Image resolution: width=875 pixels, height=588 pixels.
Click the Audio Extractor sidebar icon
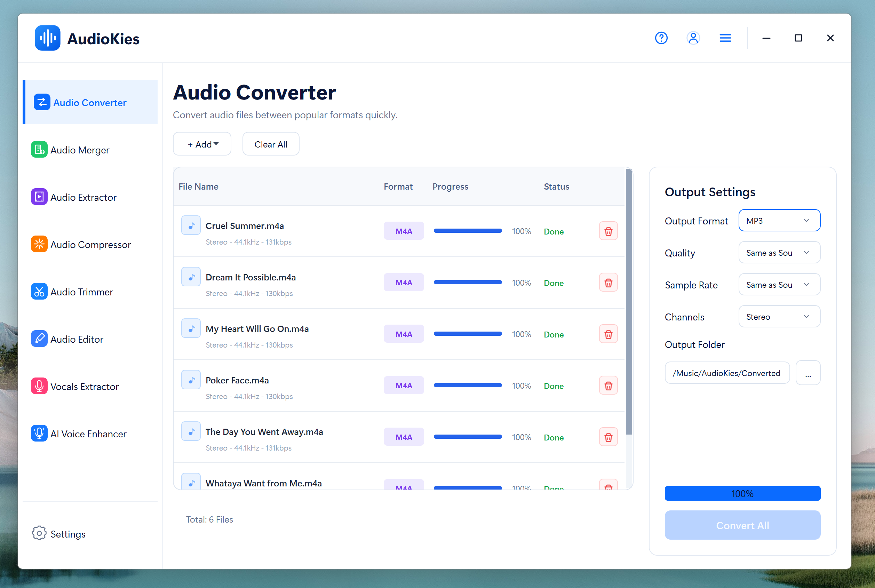(x=39, y=197)
